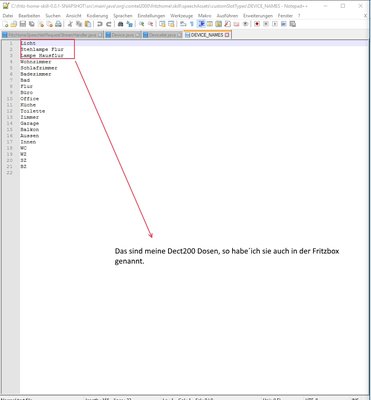The image size is (371, 400).
Task: Open the Datei menu
Action: tap(8, 16)
